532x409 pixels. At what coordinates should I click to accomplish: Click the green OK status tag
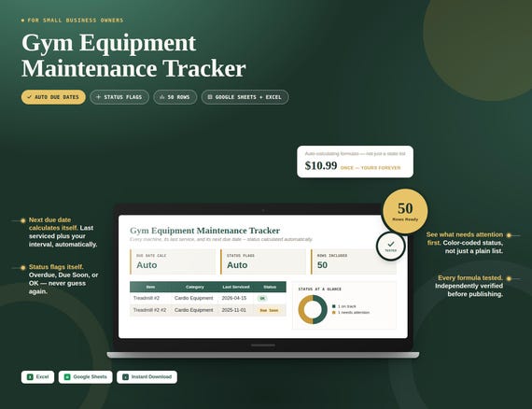click(262, 299)
